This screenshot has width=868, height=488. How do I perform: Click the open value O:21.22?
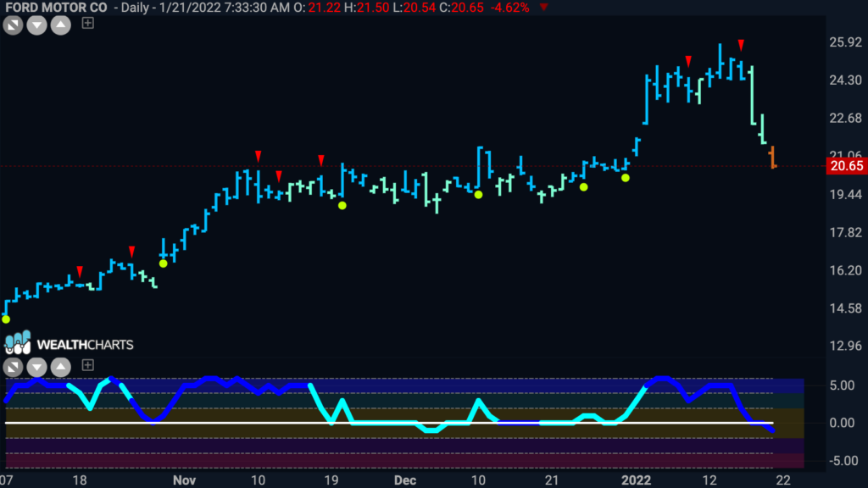[x=317, y=8]
